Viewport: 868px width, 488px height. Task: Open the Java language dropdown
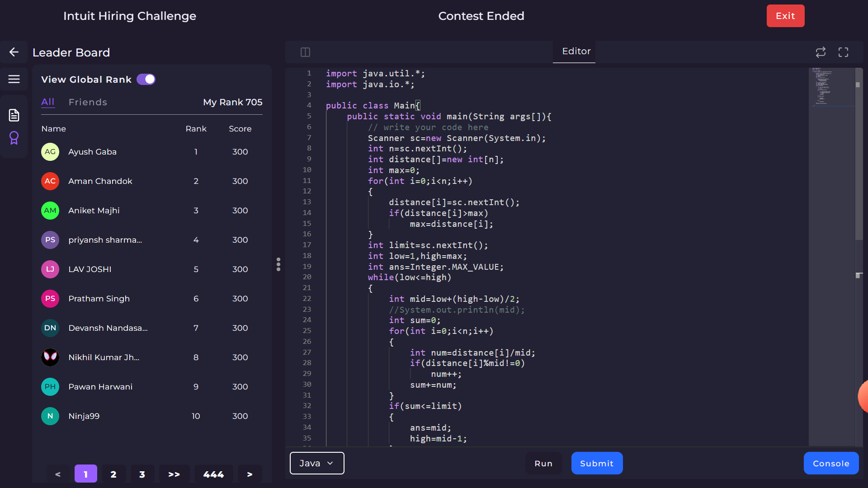(316, 463)
